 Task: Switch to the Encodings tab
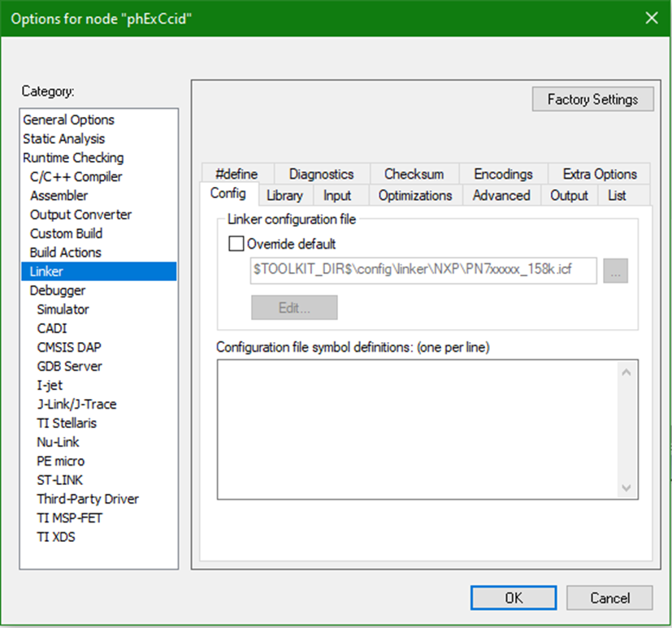tap(502, 174)
